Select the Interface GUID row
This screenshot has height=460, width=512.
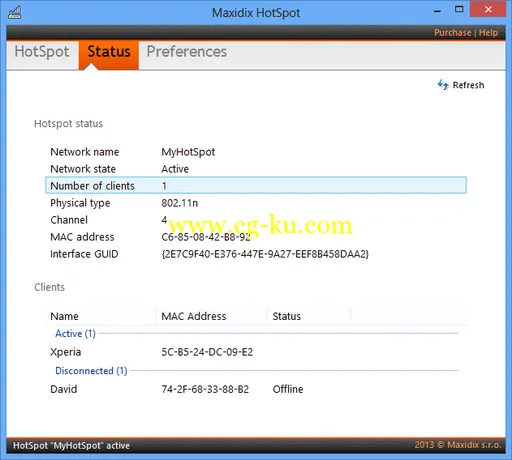click(256, 254)
